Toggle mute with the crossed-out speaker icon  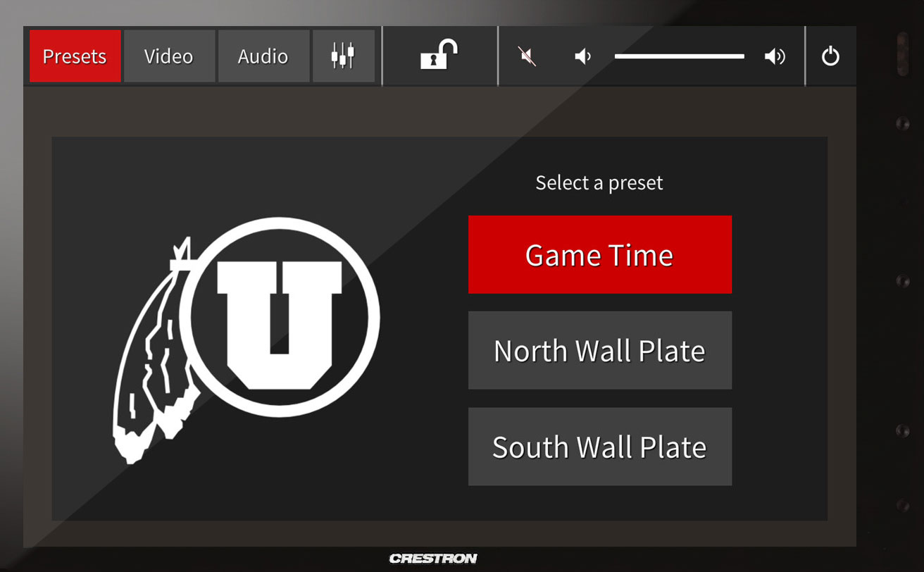[527, 56]
